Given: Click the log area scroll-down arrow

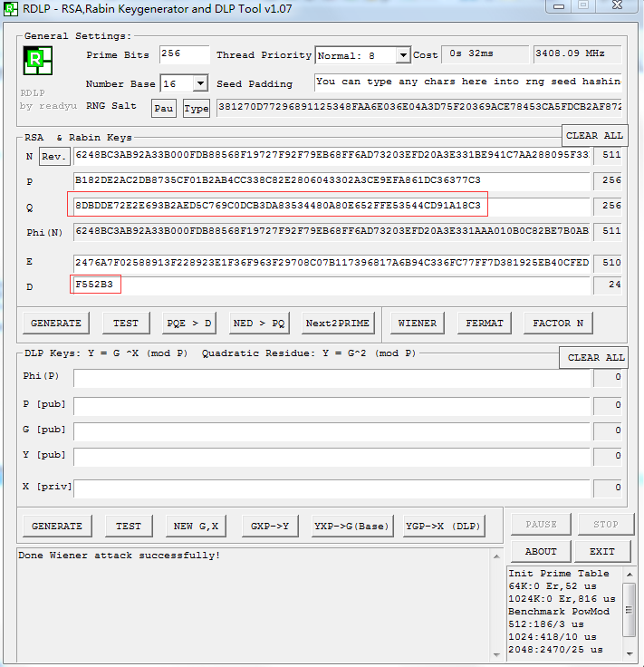Looking at the screenshot, I should coord(496,655).
